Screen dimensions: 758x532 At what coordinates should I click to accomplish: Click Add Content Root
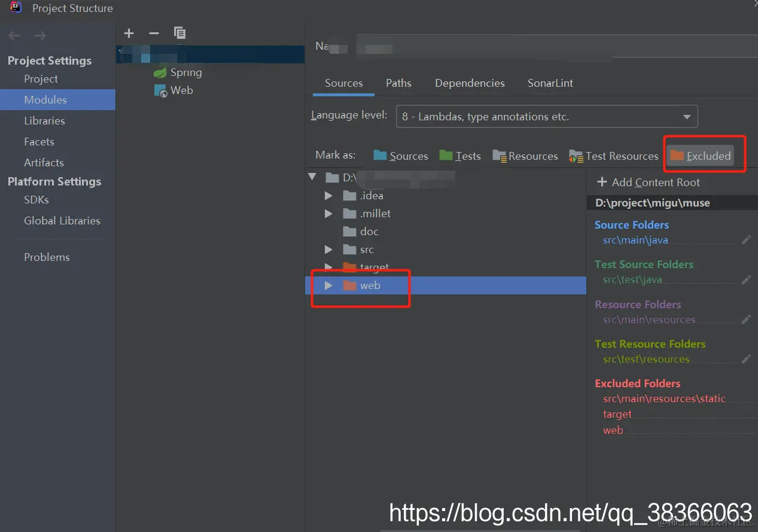(649, 183)
